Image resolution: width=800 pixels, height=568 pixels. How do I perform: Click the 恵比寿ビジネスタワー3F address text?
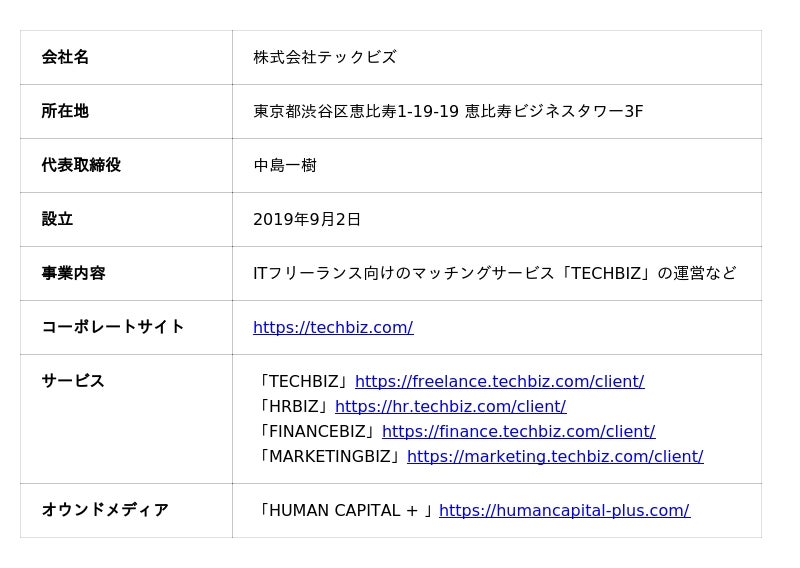pos(554,112)
